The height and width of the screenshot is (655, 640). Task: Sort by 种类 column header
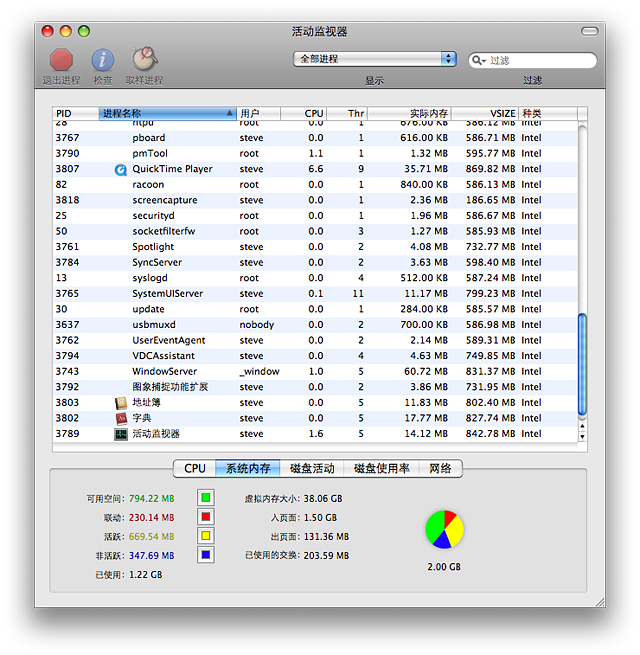[x=548, y=113]
